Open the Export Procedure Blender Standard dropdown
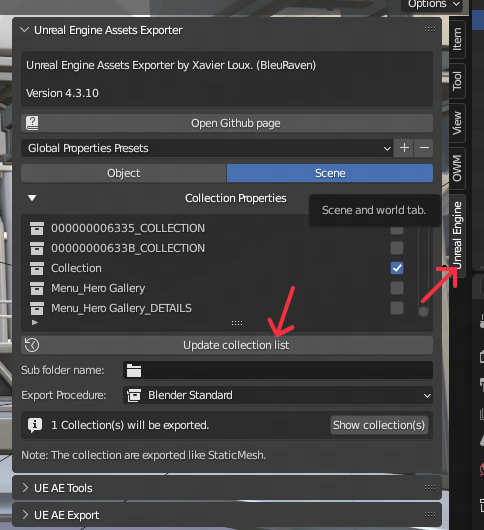 [x=278, y=395]
